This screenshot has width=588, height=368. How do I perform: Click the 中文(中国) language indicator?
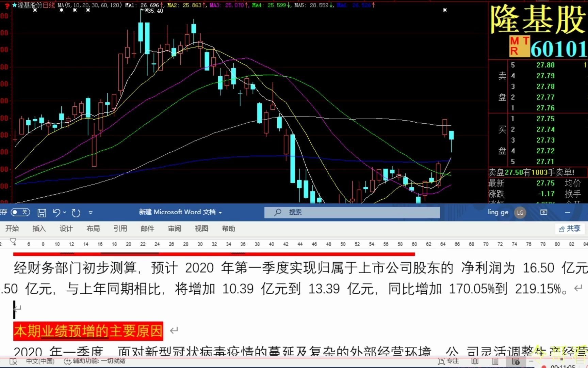pos(40,361)
